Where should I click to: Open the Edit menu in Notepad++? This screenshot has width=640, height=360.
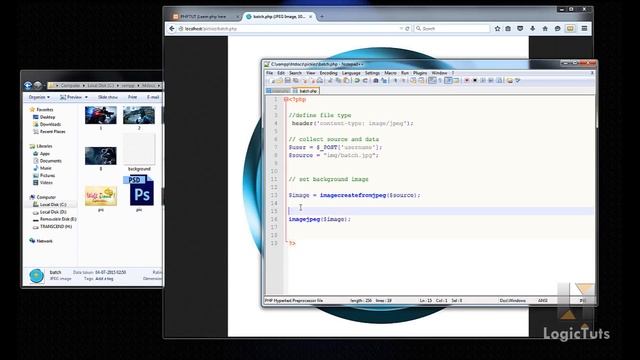click(281, 73)
